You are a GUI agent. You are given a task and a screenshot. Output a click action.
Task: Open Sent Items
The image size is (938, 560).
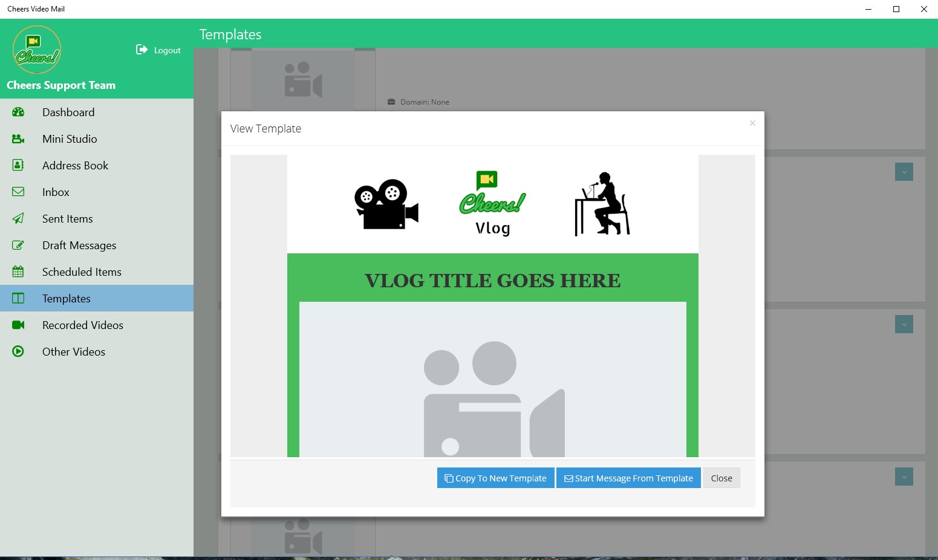point(97,218)
